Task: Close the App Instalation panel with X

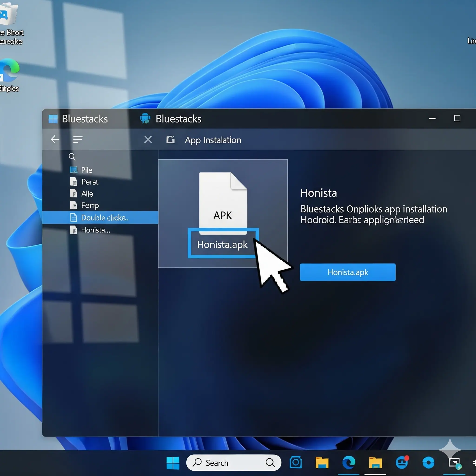Action: 148,139
